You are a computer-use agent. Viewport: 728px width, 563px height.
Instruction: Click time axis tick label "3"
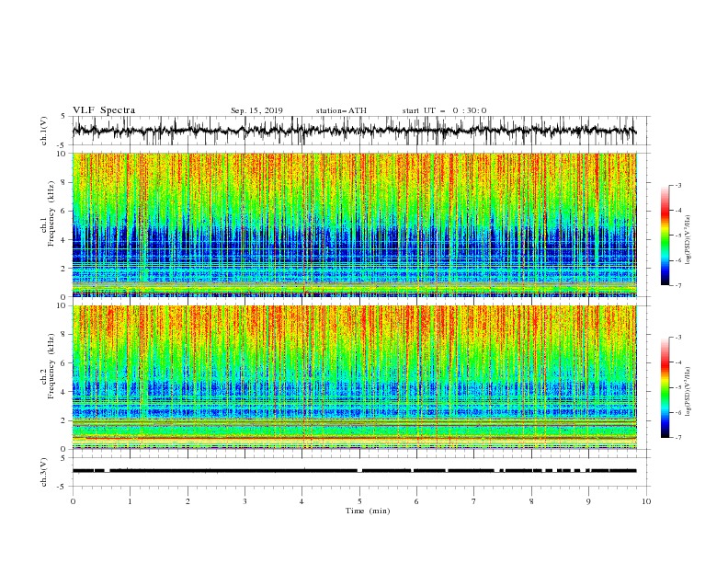click(245, 501)
